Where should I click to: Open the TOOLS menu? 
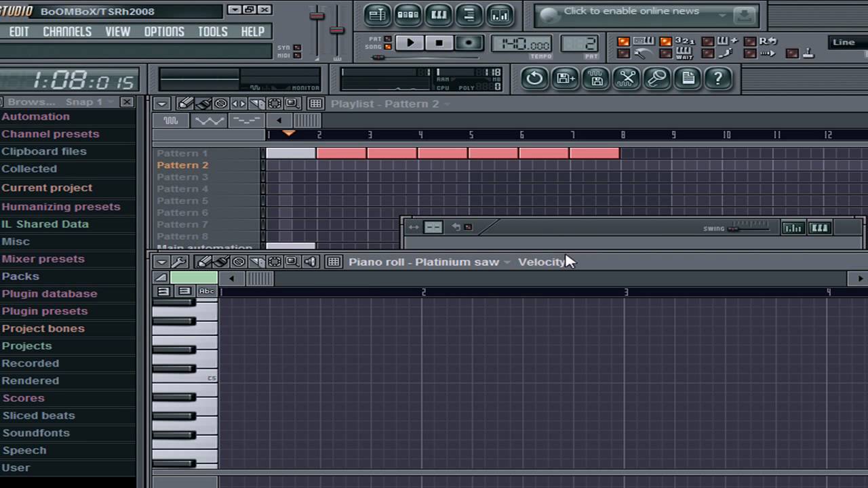[x=213, y=31]
